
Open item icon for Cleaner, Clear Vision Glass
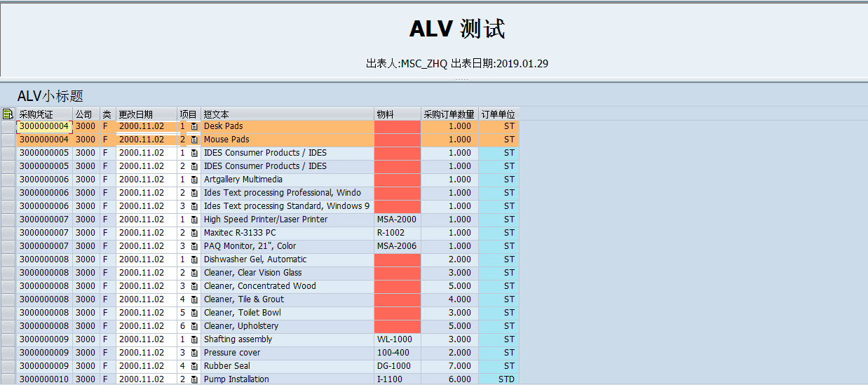tap(194, 273)
